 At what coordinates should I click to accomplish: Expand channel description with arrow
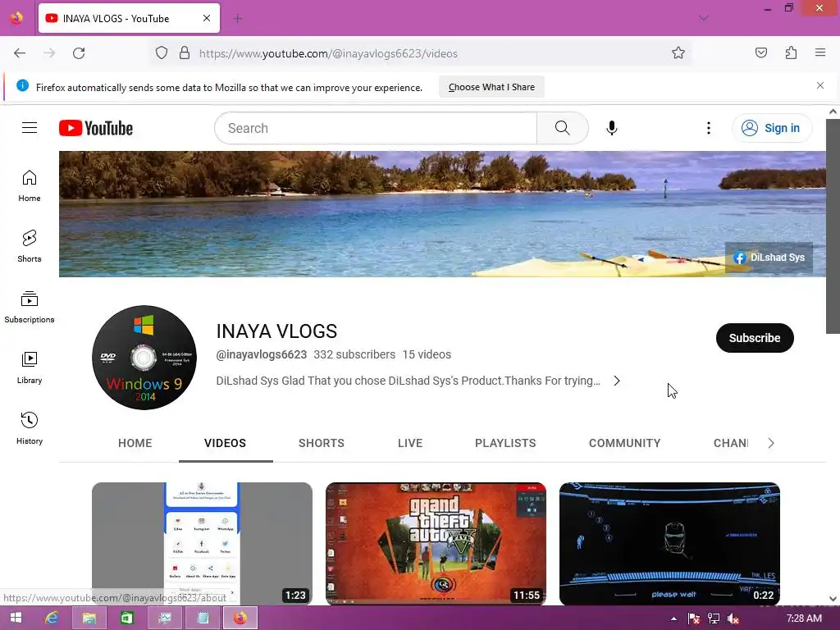click(x=617, y=381)
